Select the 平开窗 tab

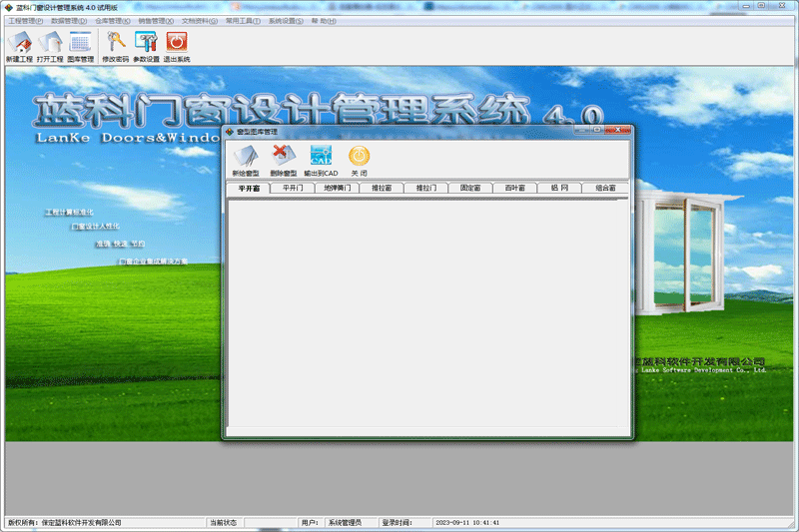[249, 189]
